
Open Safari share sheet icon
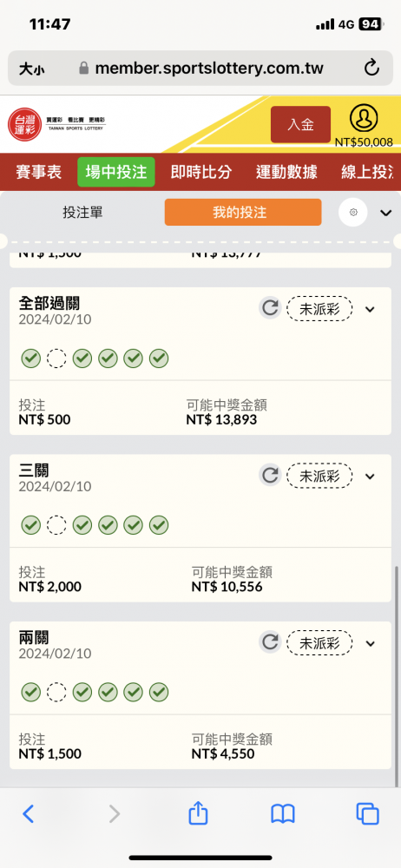tap(198, 814)
